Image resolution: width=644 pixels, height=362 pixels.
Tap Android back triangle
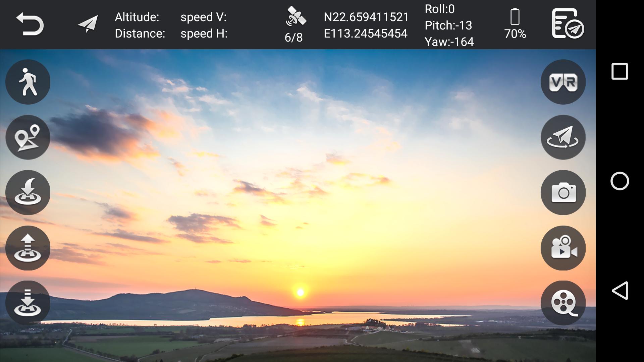pyautogui.click(x=620, y=290)
